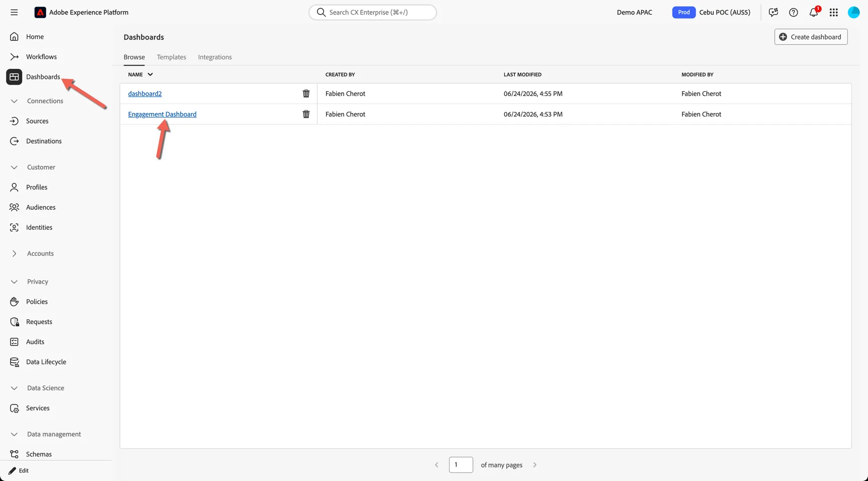Click the trash icon for Engagement Dashboard

click(x=306, y=114)
